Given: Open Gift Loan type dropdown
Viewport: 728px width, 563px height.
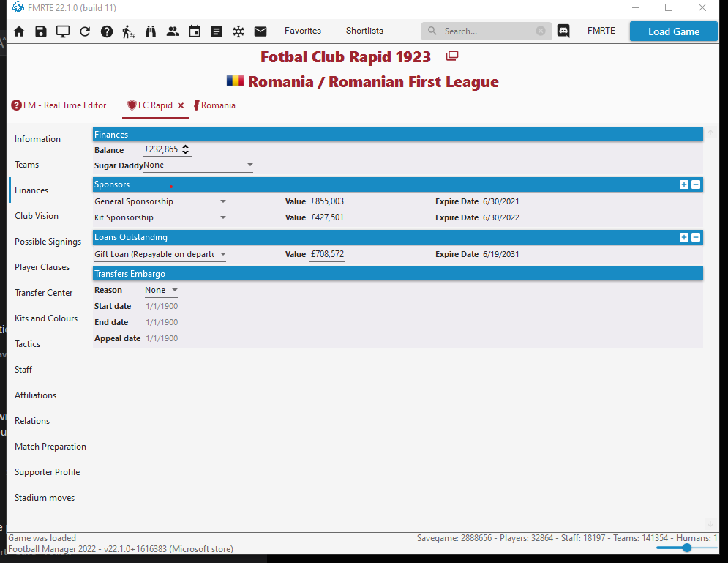Looking at the screenshot, I should pos(160,254).
